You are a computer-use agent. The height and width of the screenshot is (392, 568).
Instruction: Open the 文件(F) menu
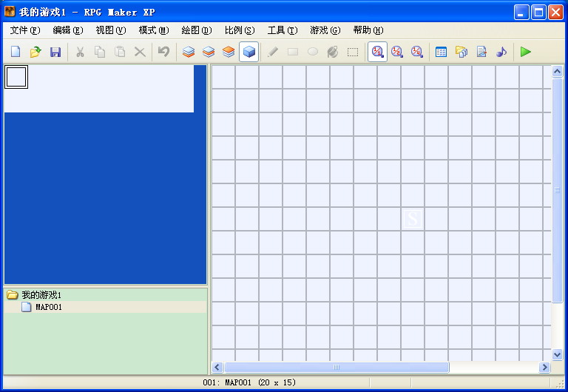[x=25, y=30]
